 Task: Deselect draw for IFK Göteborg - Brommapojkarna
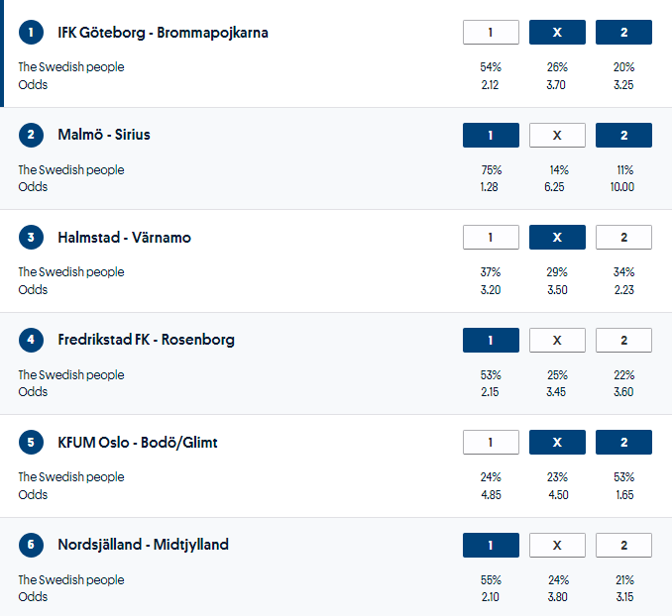tap(557, 33)
